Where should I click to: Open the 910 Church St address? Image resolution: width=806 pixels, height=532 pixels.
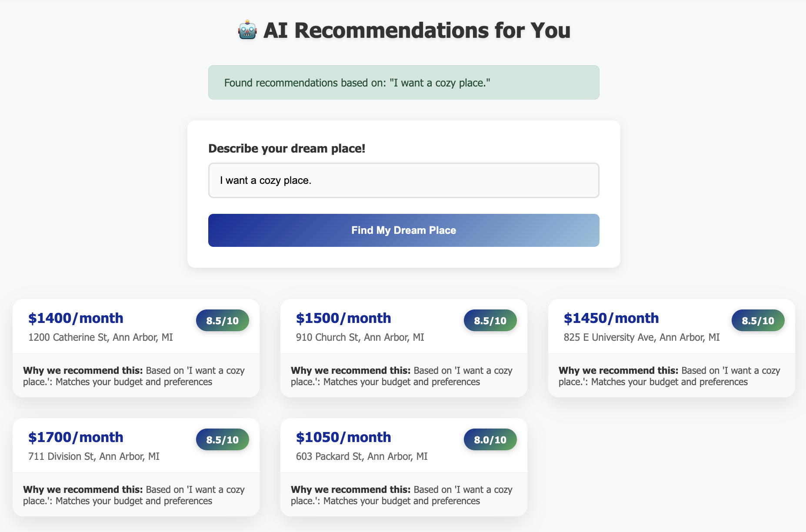tap(360, 337)
